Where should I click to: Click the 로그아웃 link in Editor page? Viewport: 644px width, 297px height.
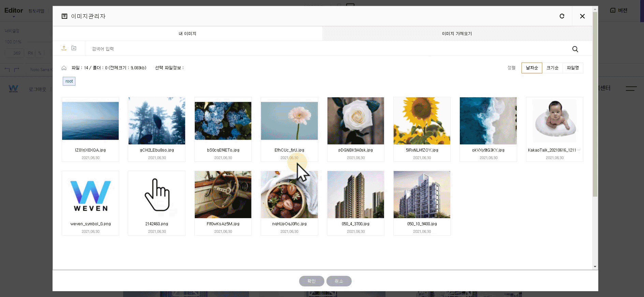point(37,89)
